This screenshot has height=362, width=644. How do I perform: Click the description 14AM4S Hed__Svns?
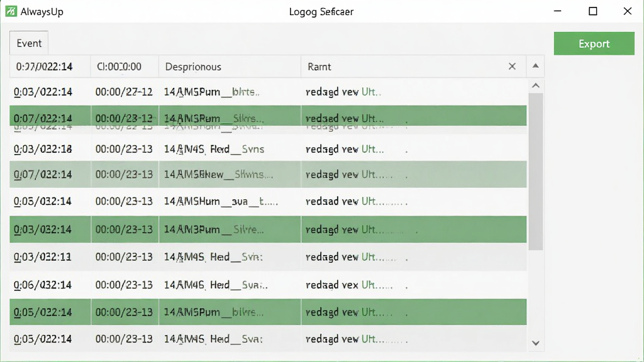click(x=214, y=149)
